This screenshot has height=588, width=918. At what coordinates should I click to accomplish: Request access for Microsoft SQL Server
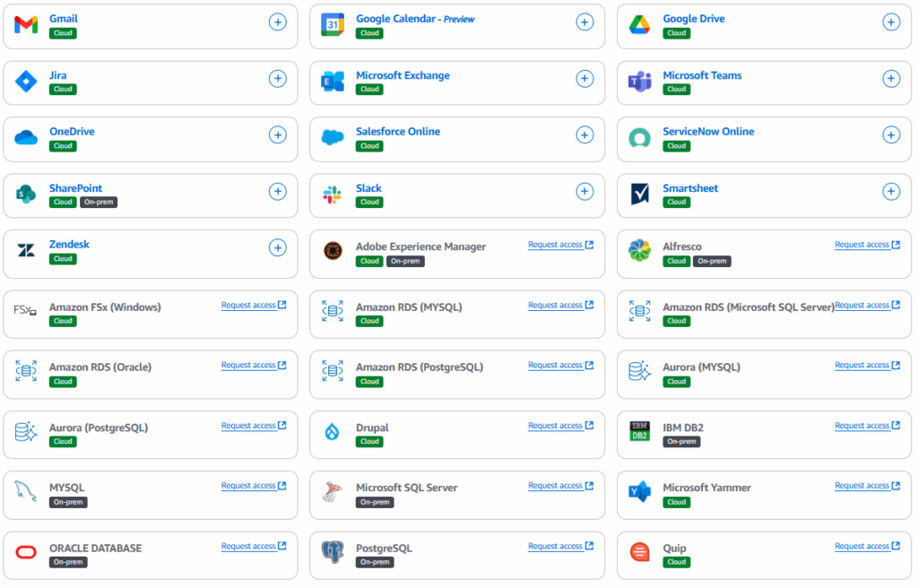[x=561, y=486]
